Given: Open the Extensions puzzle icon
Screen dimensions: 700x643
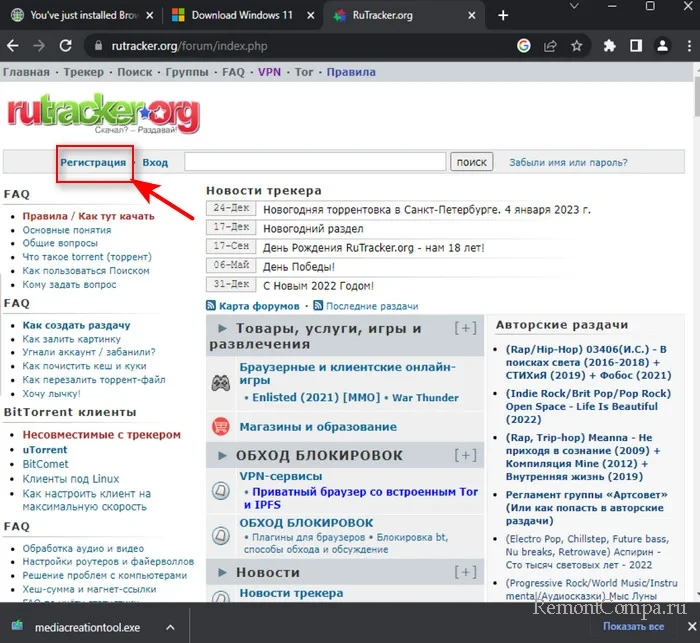Looking at the screenshot, I should coord(609,46).
